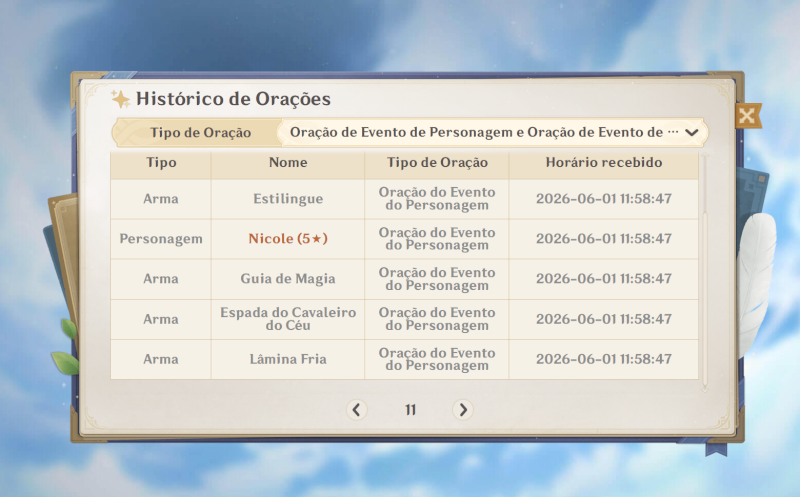800x497 pixels.
Task: Select the Nicole (5★) entry
Action: click(288, 239)
